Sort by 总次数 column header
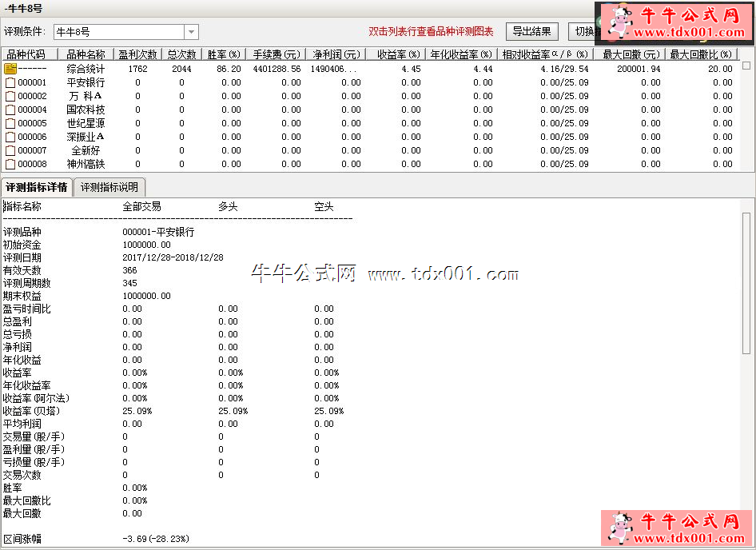 pyautogui.click(x=181, y=54)
